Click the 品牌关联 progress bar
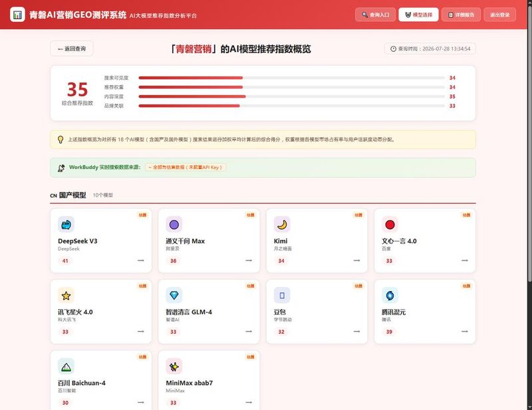The image size is (532, 410). (291, 106)
